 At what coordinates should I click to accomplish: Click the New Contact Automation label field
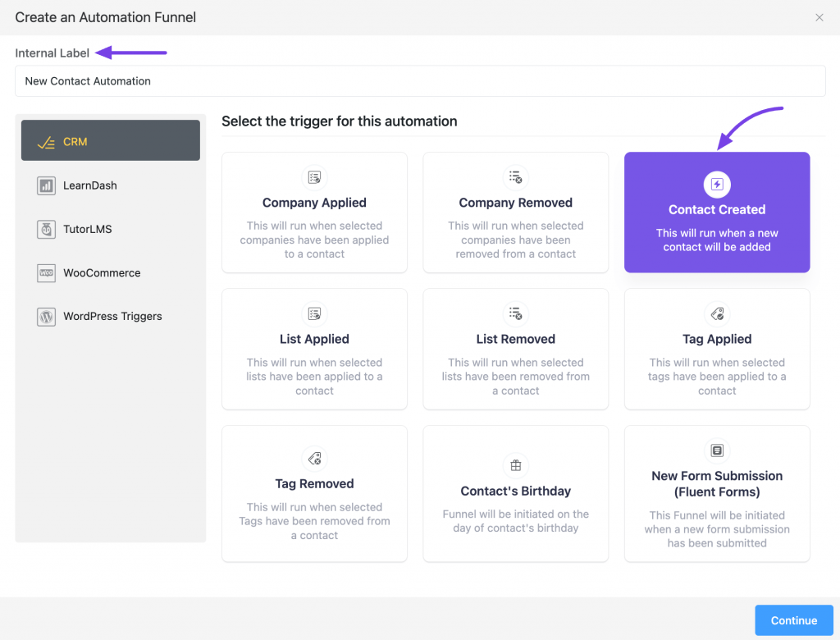(x=420, y=80)
